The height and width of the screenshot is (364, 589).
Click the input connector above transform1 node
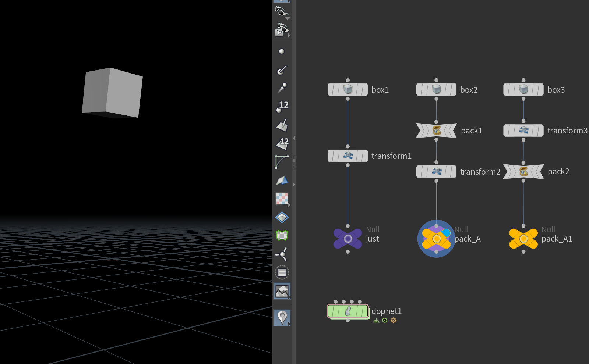[348, 146]
